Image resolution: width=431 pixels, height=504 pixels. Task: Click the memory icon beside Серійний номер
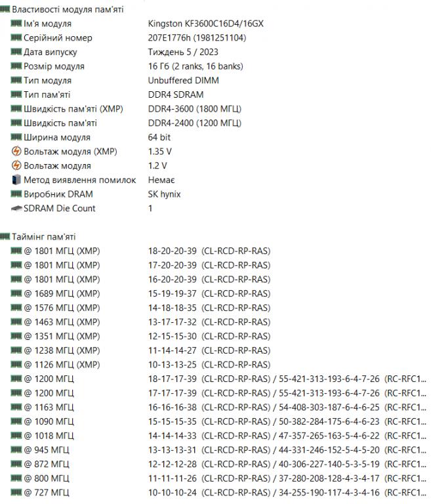click(16, 38)
